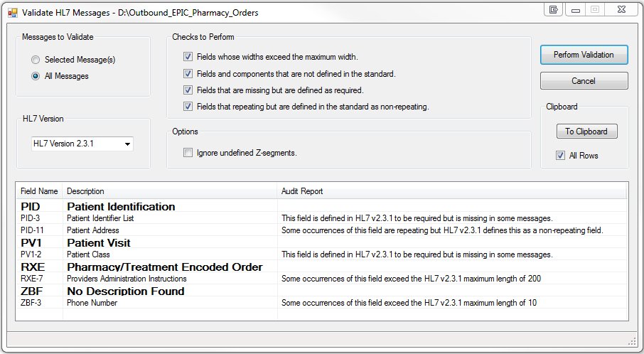Uncheck fields exceeding maximum width check
Screen dimensions: 644x354
[188, 57]
